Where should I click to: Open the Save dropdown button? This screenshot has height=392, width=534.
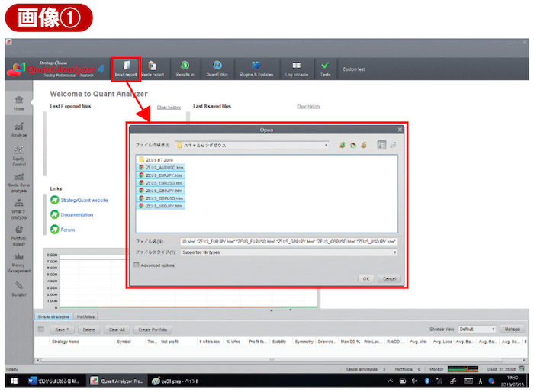coord(62,329)
